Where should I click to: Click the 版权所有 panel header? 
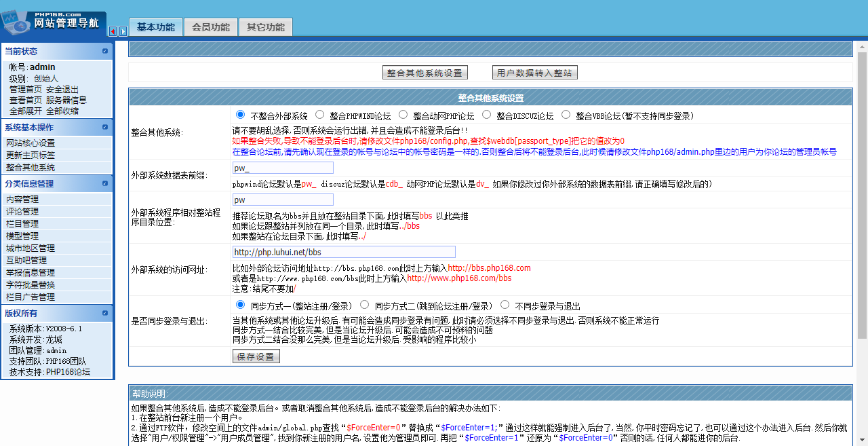pyautogui.click(x=57, y=313)
